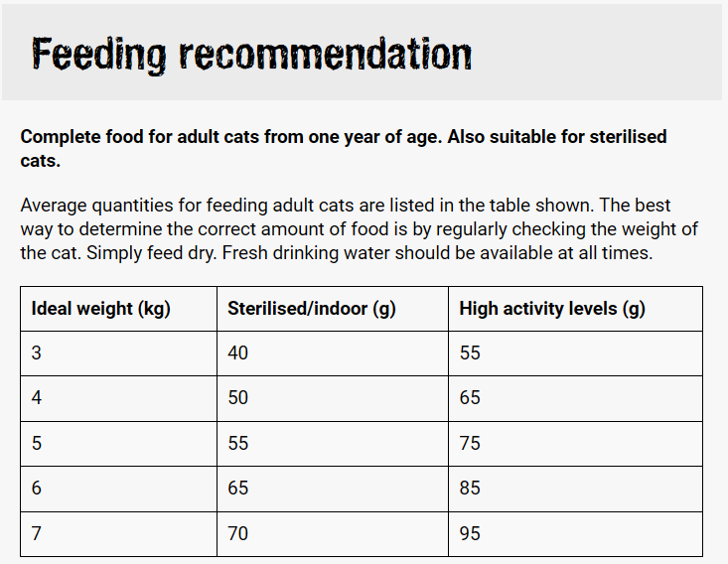Click the ideal weight cell showing 4

(x=37, y=398)
